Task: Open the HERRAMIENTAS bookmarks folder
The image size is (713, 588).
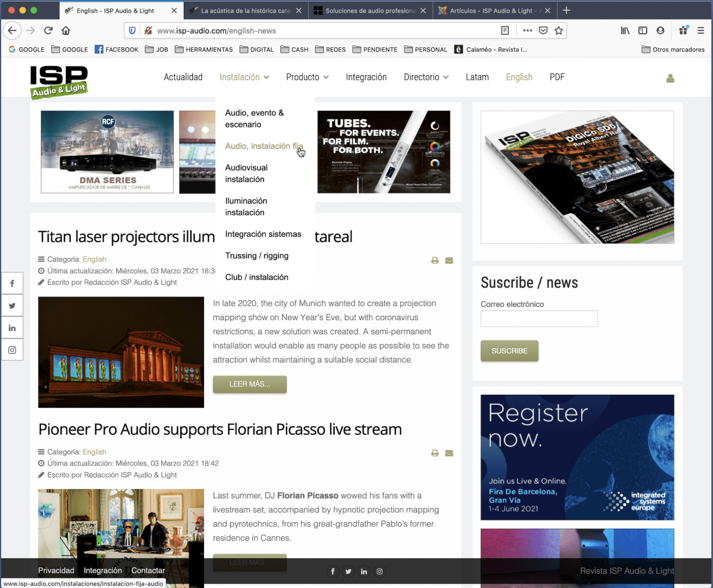Action: click(x=204, y=50)
